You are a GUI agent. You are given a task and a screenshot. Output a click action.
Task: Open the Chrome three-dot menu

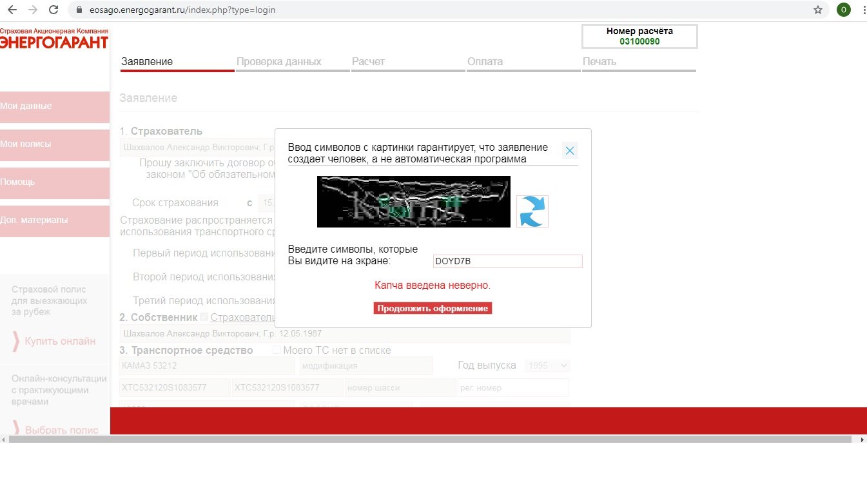point(862,10)
